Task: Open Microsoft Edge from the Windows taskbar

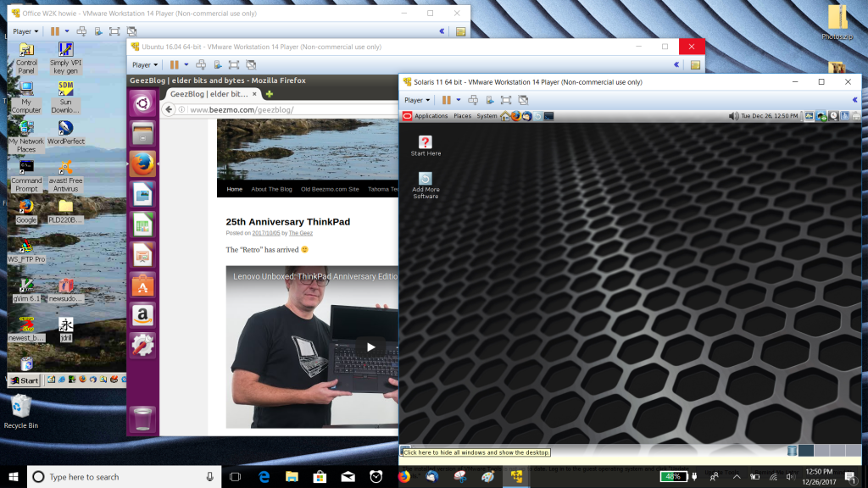Action: pyautogui.click(x=264, y=476)
